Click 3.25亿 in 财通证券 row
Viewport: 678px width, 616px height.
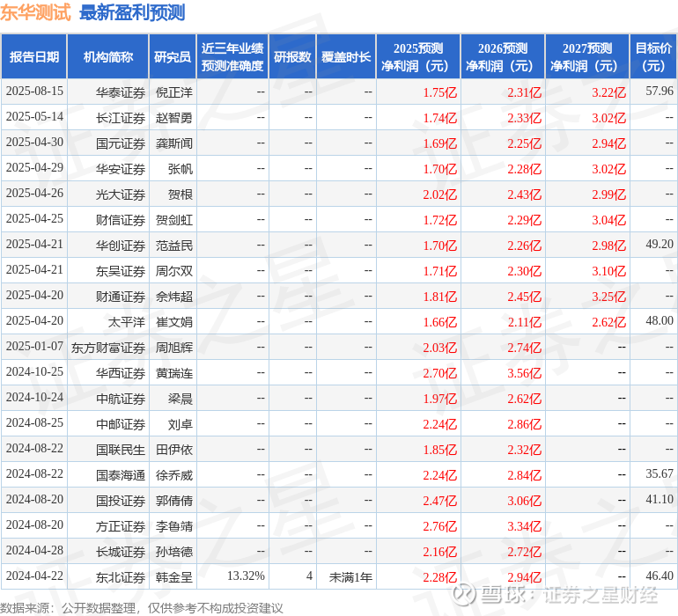pyautogui.click(x=608, y=297)
